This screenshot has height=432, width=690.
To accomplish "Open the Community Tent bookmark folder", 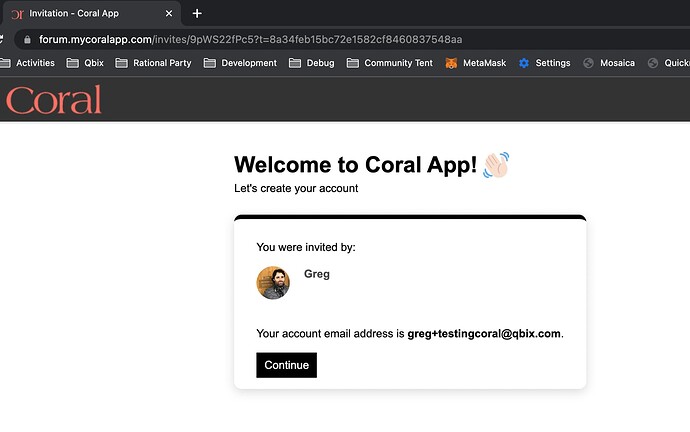I will (x=390, y=63).
